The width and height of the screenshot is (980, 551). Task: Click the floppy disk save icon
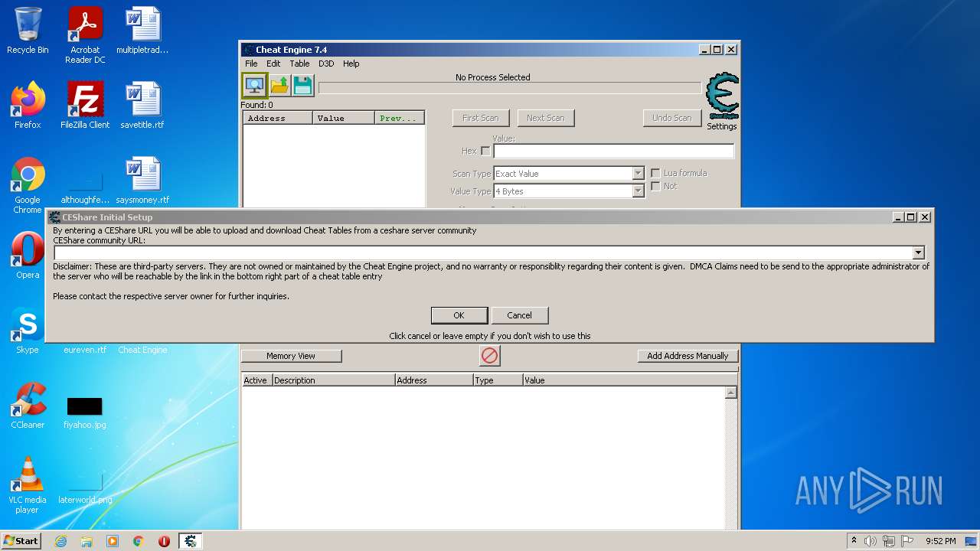(x=303, y=85)
